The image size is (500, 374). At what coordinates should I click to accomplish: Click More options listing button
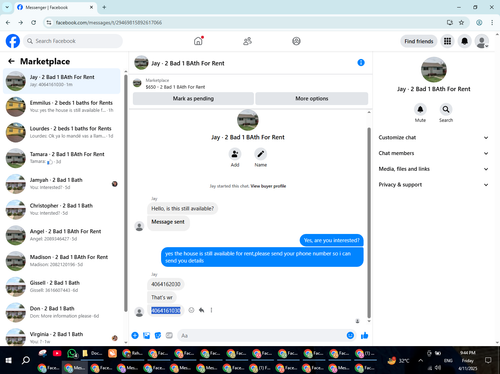click(312, 98)
